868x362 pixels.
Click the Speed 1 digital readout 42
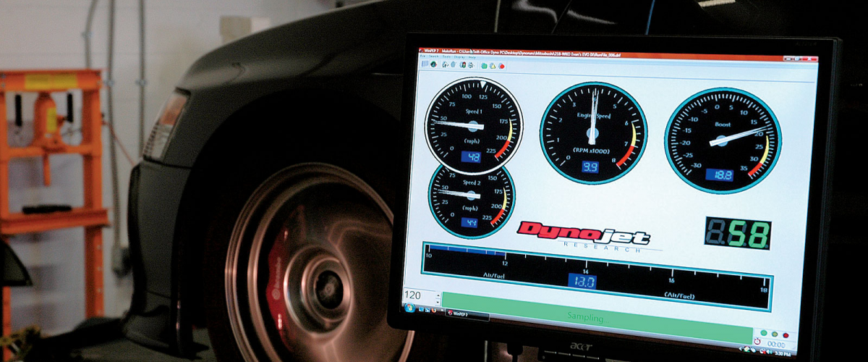[472, 156]
